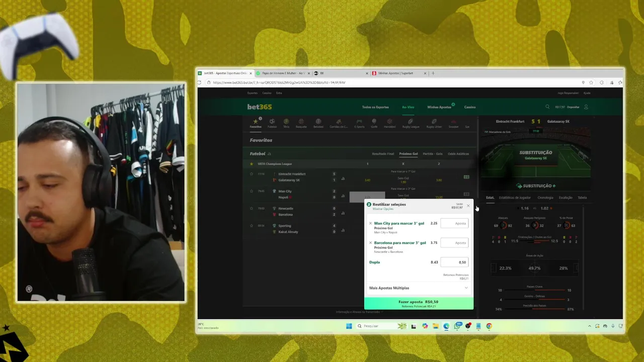
Task: Open stats chart icon beside Futebol heading
Action: pos(269,154)
